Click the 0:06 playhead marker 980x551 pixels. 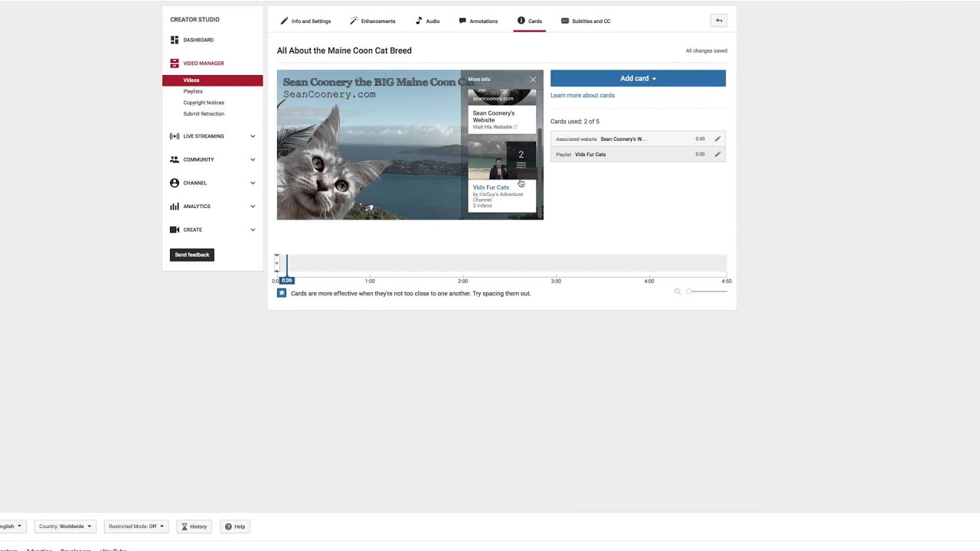point(286,280)
